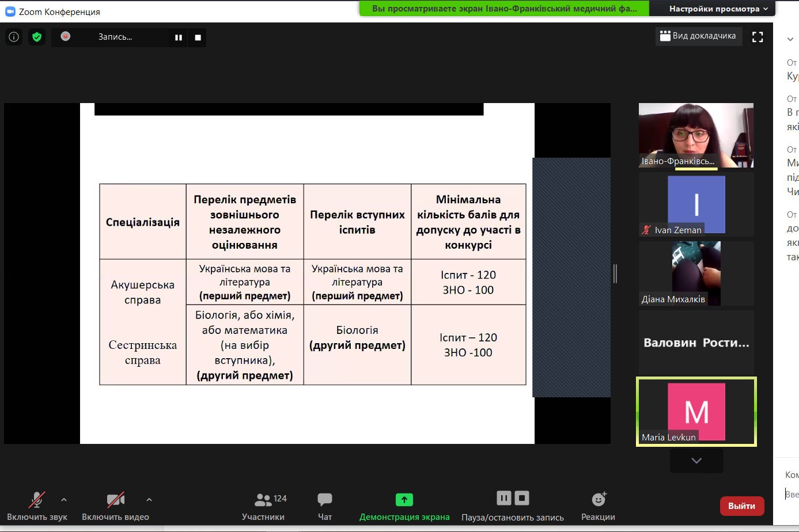Viewport: 799px width, 532px height.
Task: Turn on camera with Включить видео
Action: 115,506
